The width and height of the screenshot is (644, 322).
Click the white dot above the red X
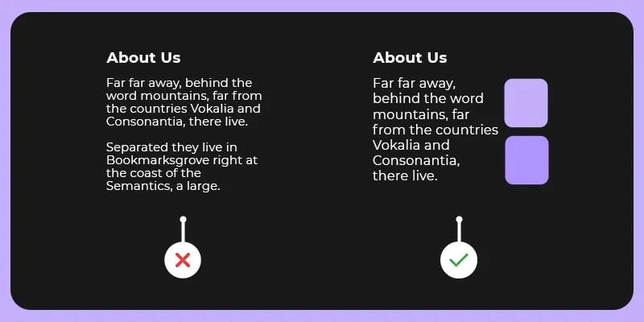tap(183, 219)
